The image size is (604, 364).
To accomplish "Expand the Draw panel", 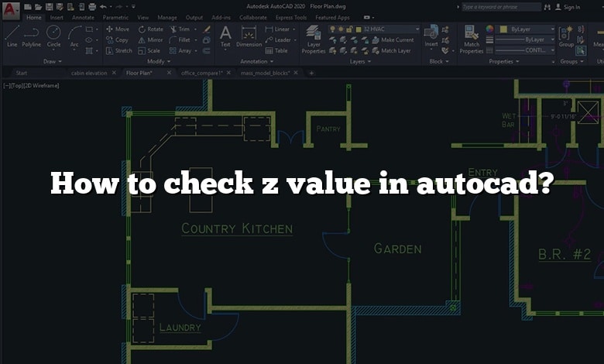I will click(52, 61).
